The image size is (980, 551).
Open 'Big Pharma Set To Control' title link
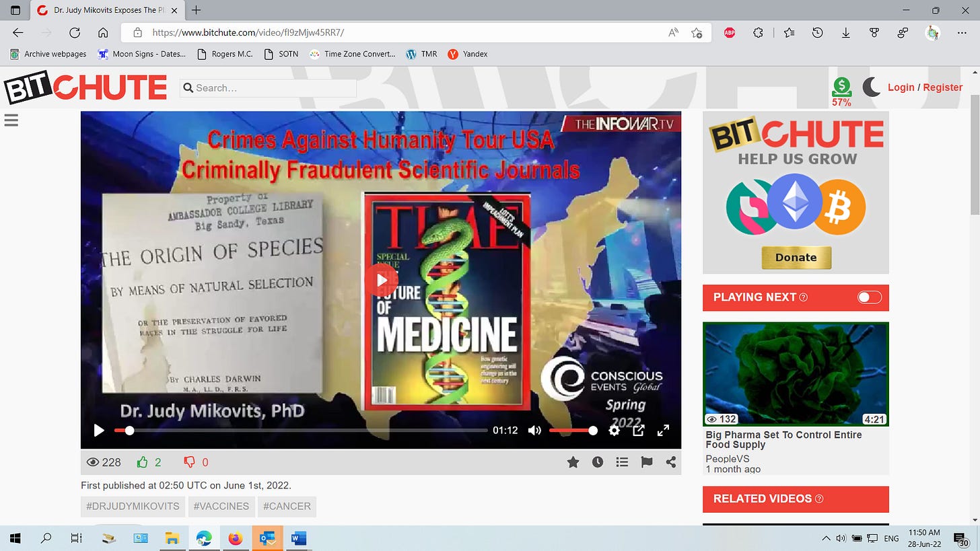783,440
